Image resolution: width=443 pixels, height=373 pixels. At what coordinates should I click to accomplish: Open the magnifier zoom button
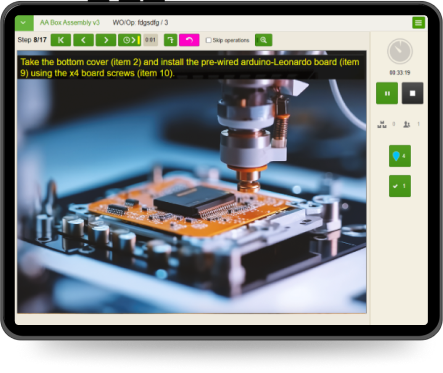click(x=263, y=40)
